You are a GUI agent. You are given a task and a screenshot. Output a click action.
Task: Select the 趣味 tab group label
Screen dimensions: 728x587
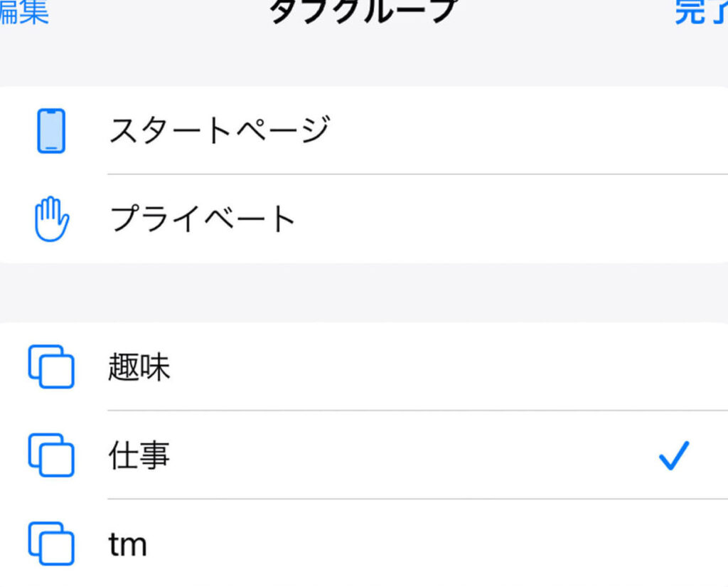point(139,368)
